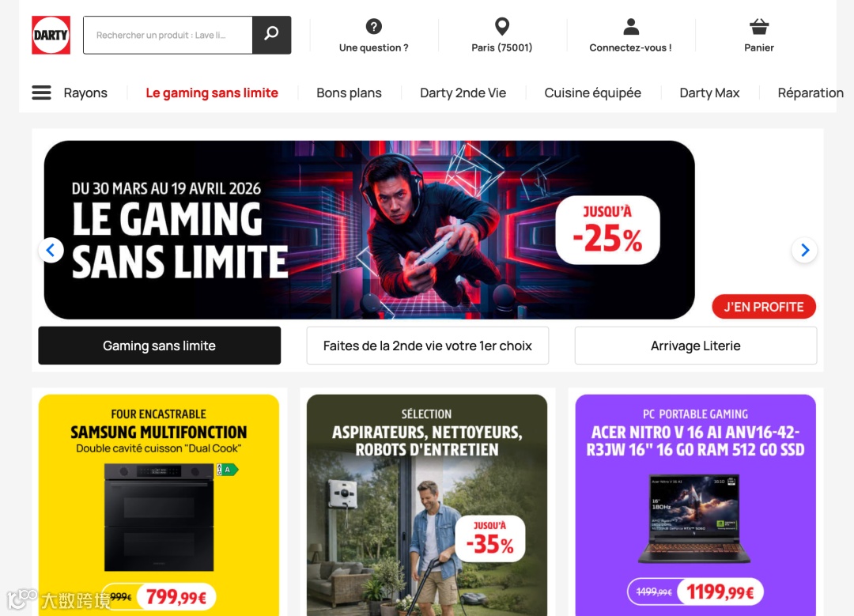Click the J'EN PROFITE button
The width and height of the screenshot is (854, 616).
764,307
